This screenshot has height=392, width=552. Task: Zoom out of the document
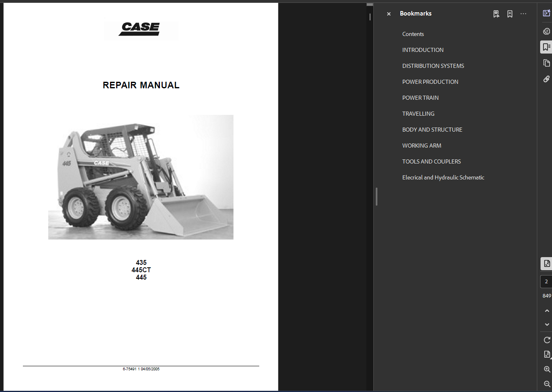point(547,384)
